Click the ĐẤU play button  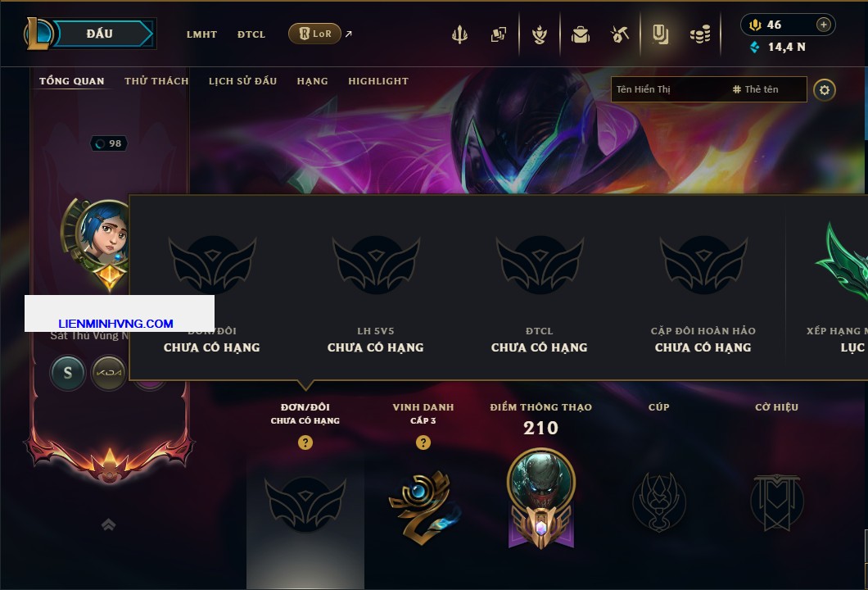point(102,34)
